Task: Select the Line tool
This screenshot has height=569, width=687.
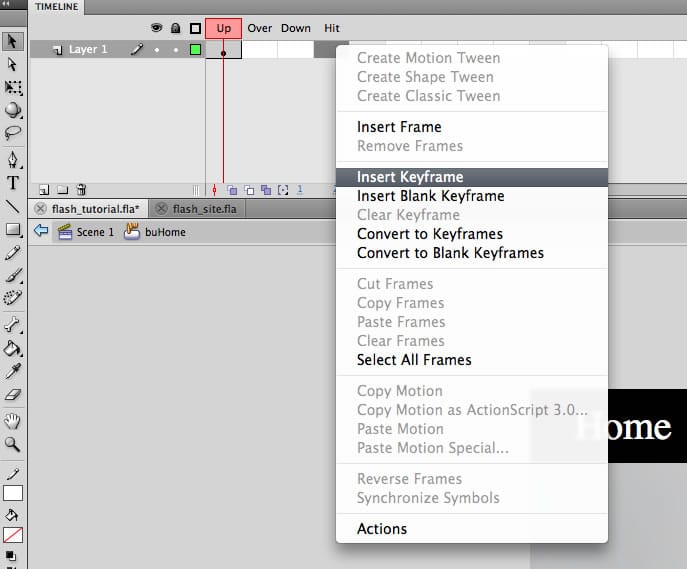Action: 13,206
